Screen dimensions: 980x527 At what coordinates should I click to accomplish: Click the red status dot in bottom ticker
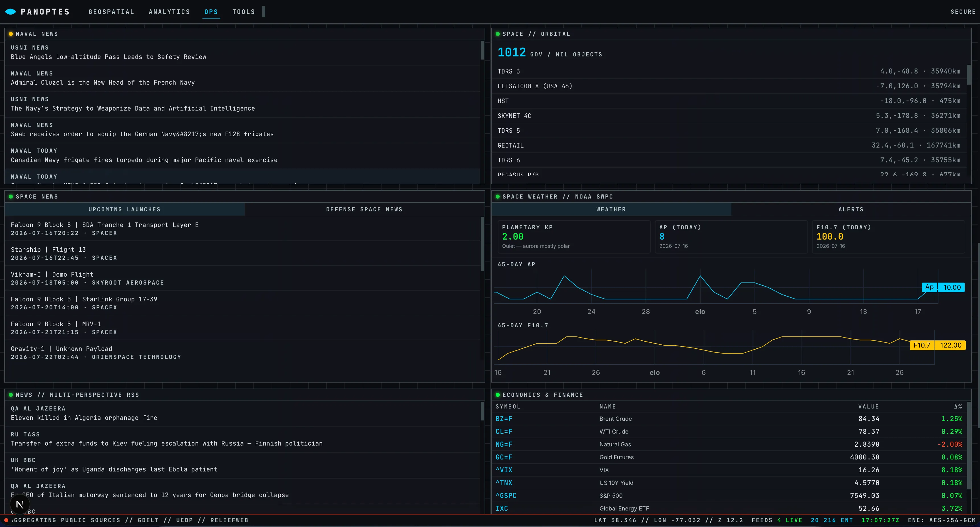[x=6, y=520]
